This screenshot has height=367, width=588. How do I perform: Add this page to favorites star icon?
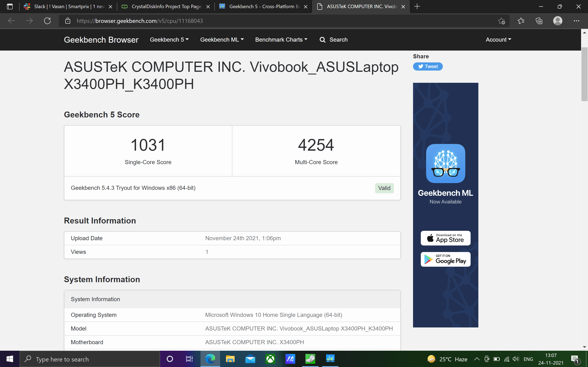click(501, 21)
